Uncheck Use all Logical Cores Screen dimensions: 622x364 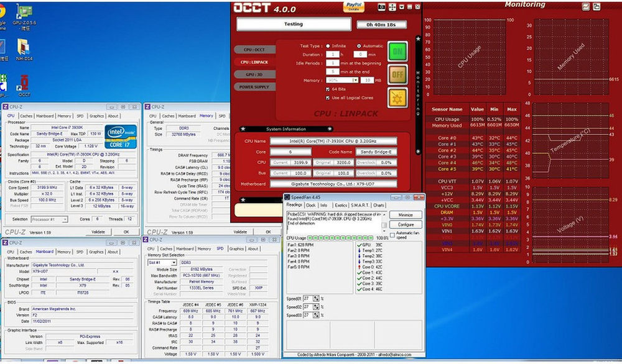pos(327,98)
